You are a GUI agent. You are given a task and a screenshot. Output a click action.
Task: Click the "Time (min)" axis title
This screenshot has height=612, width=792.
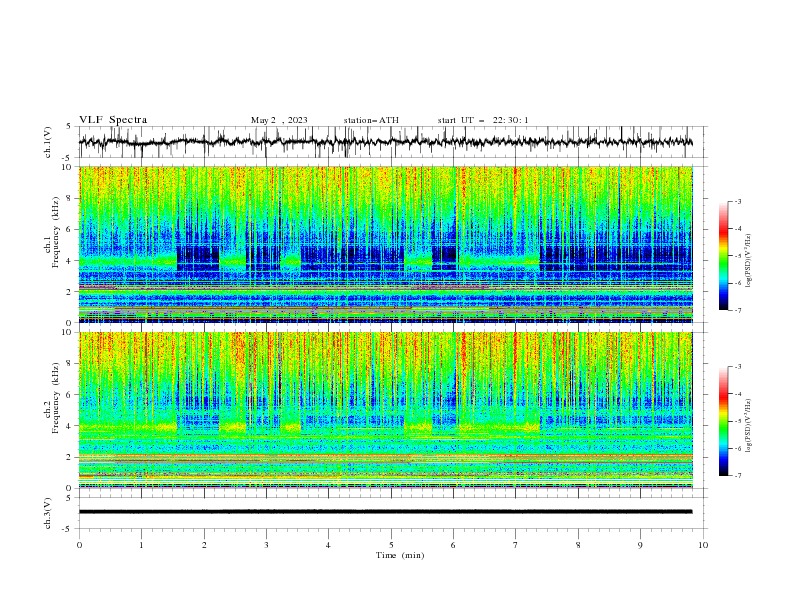(x=400, y=555)
